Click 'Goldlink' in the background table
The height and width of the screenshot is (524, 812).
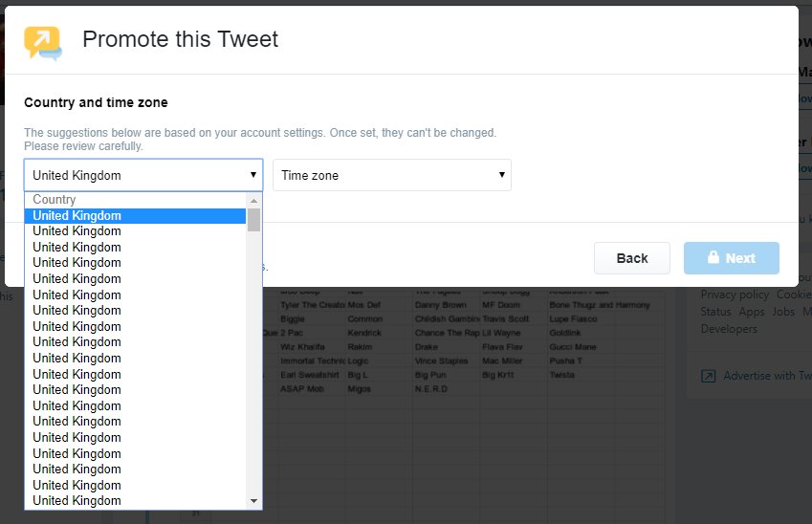point(565,333)
